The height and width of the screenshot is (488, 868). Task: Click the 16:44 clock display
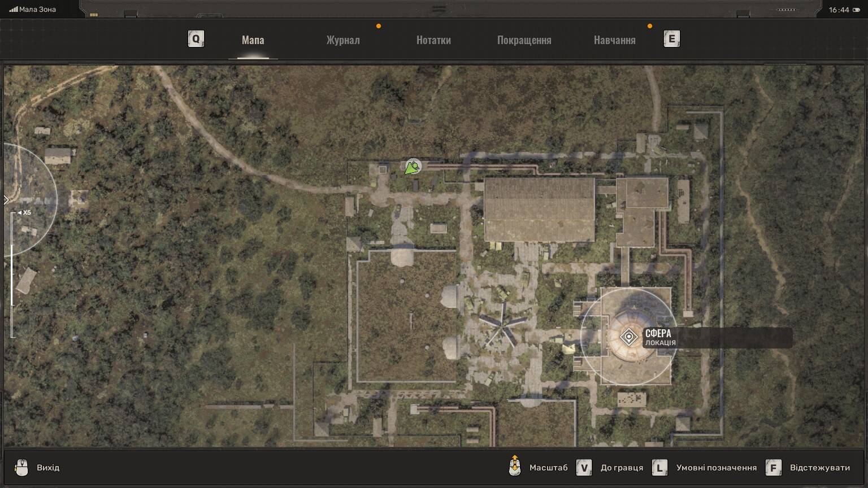[x=839, y=10]
